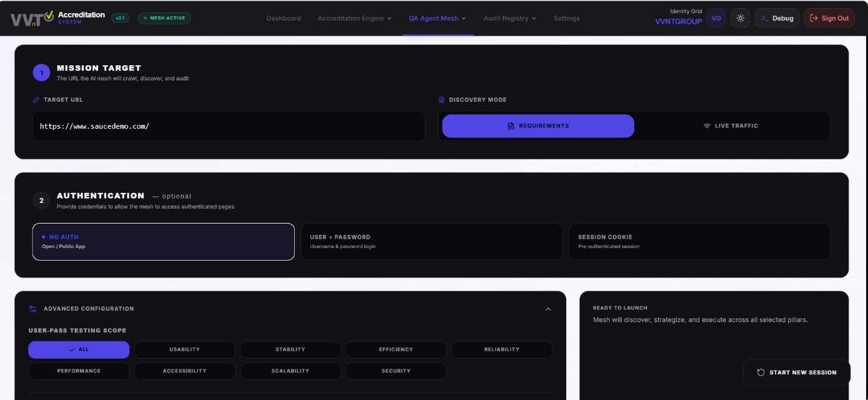Toggle the Security scope chip
868x400 pixels.
[x=396, y=371]
